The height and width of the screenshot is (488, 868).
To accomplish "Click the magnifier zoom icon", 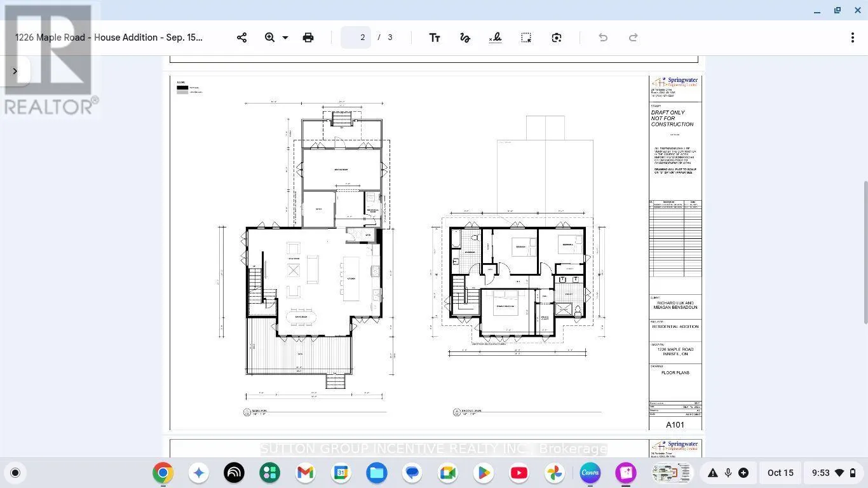I will [x=269, y=37].
